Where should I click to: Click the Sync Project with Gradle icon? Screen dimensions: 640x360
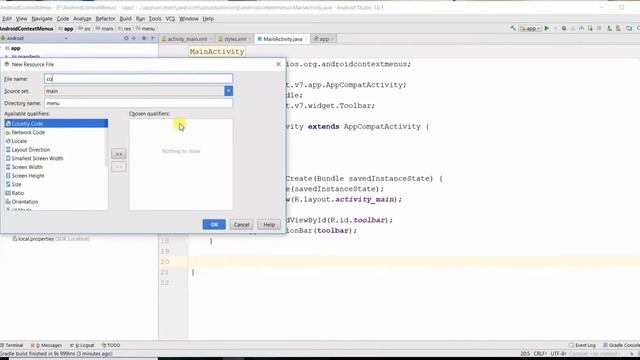coord(609,28)
